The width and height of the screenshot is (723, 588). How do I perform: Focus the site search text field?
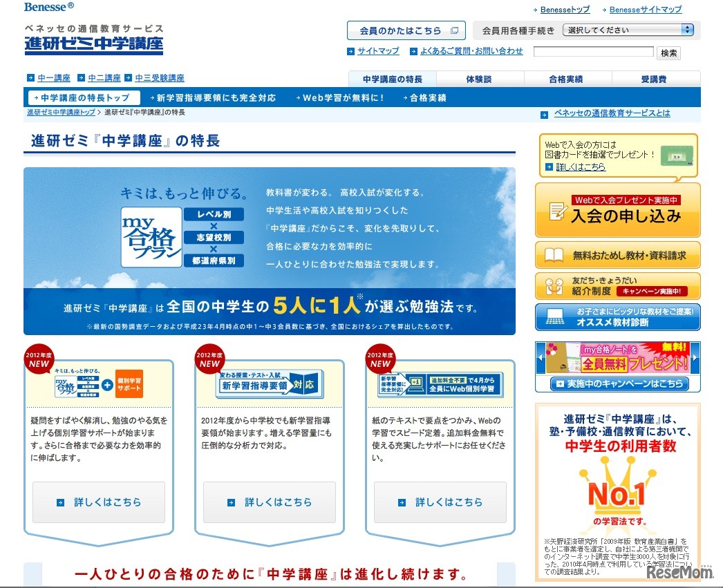[x=594, y=52]
